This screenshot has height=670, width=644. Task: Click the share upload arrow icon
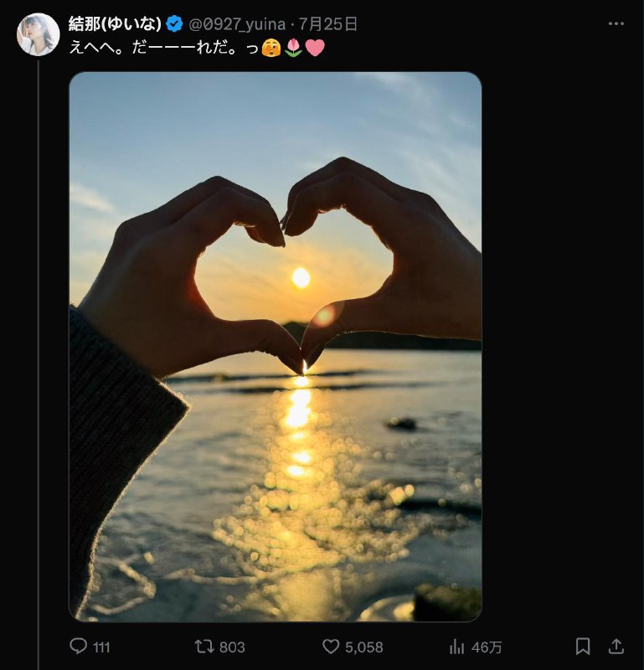(x=616, y=647)
